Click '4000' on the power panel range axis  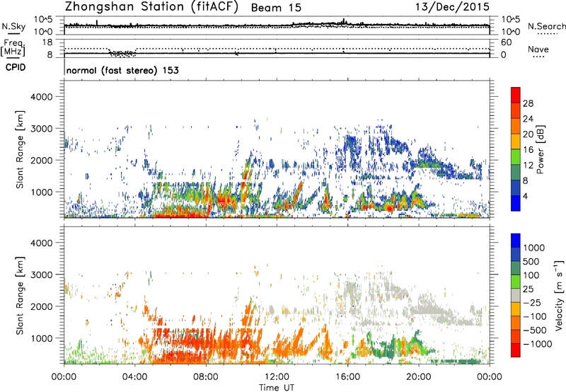pyautogui.click(x=41, y=97)
